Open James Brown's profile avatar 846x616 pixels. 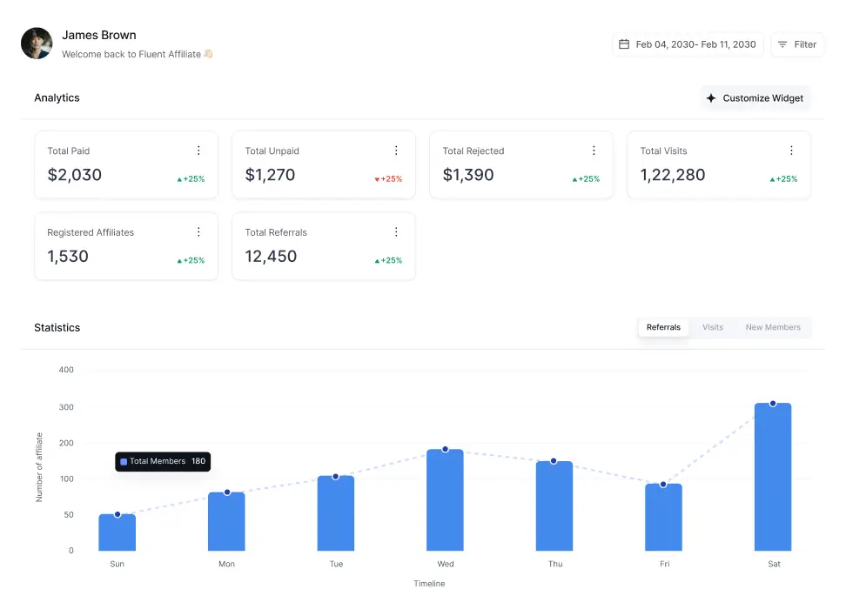[37, 44]
